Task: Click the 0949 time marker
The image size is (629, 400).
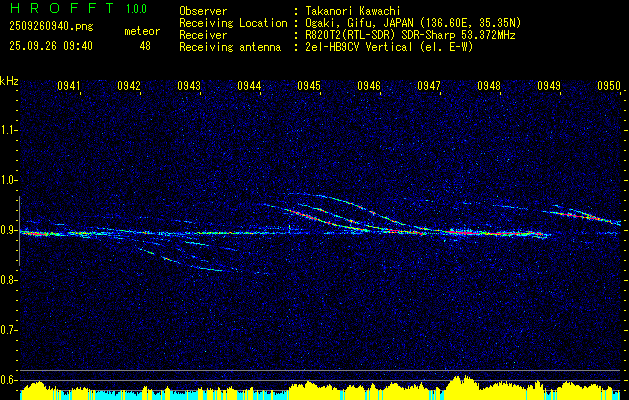Action: coord(549,86)
